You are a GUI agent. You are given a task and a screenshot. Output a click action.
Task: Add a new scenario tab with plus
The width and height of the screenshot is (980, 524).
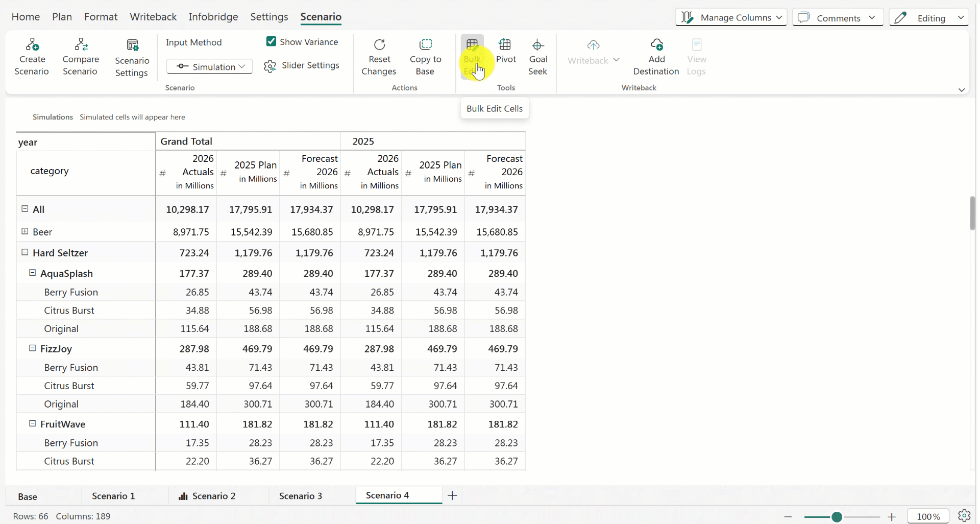452,495
